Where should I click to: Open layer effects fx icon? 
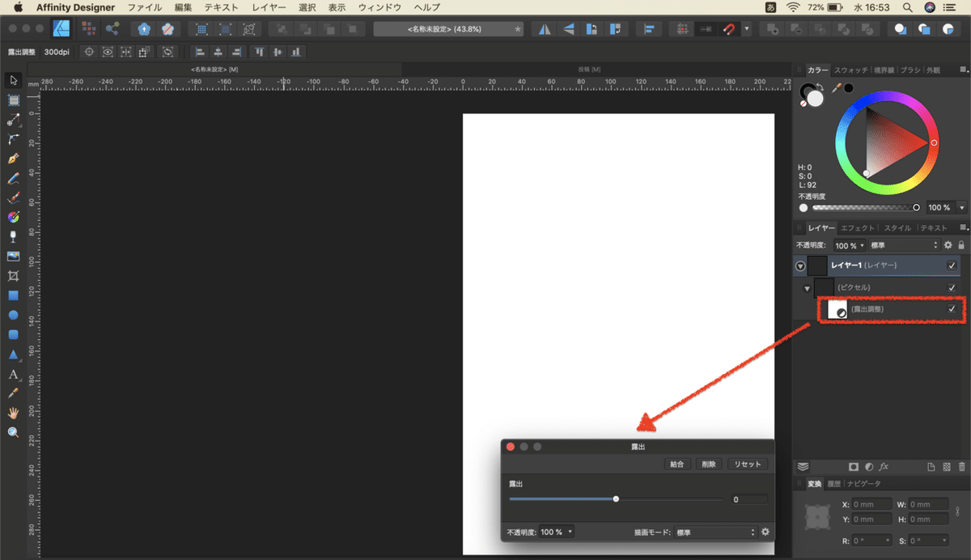[884, 467]
